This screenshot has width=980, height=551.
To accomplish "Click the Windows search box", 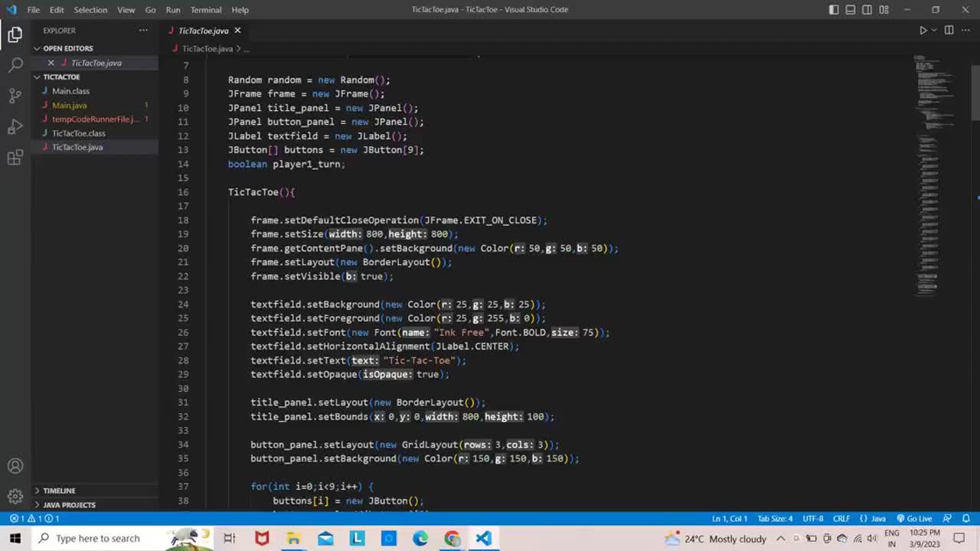I will [x=122, y=538].
